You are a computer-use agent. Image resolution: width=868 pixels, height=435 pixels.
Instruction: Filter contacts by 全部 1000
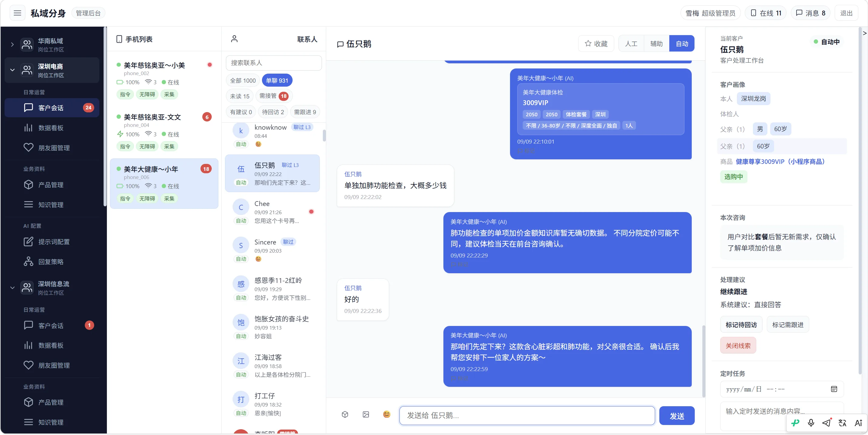point(243,80)
